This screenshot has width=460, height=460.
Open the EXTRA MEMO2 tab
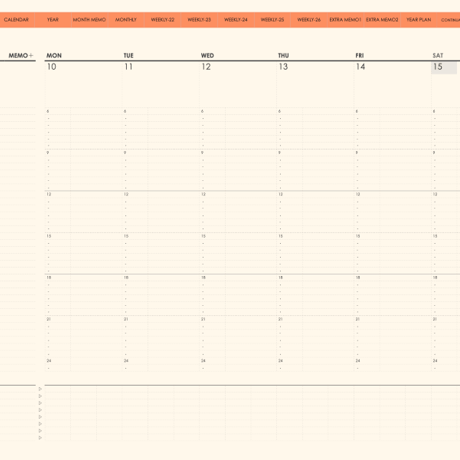(382, 20)
